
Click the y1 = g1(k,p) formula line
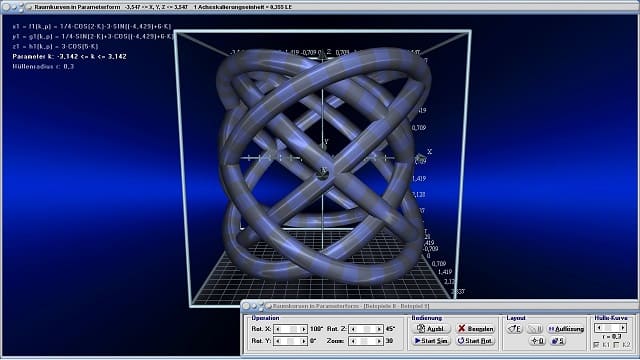click(x=93, y=36)
